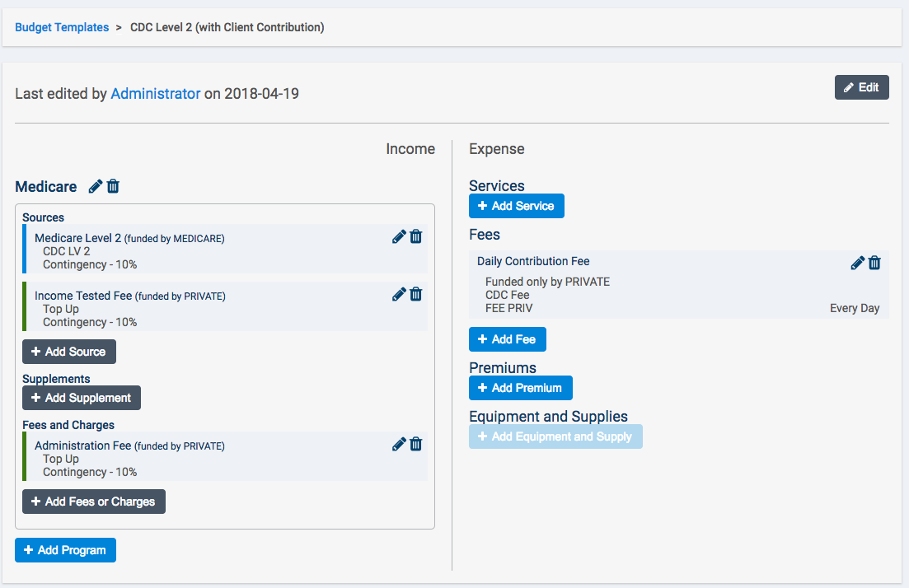909x588 pixels.
Task: Edit the Medicare Level 2 source
Action: coord(399,237)
